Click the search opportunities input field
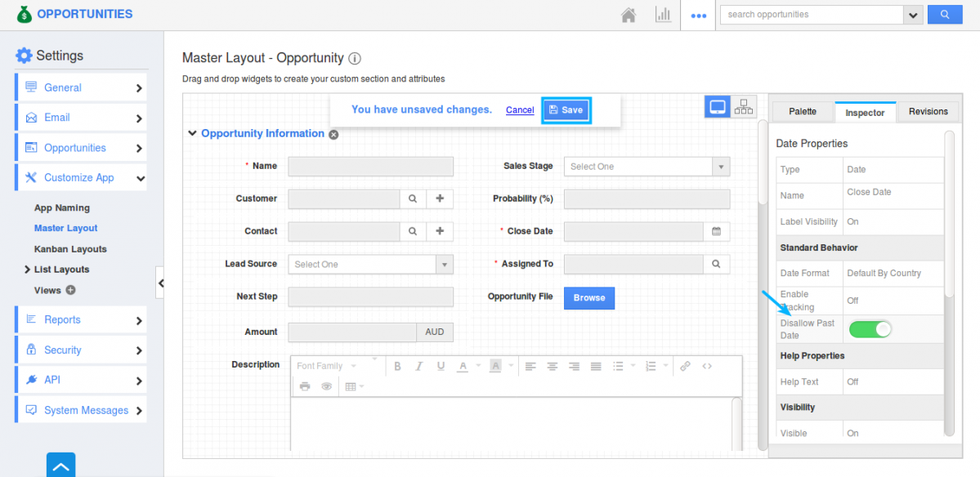Viewport: 980px width, 477px height. [811, 15]
